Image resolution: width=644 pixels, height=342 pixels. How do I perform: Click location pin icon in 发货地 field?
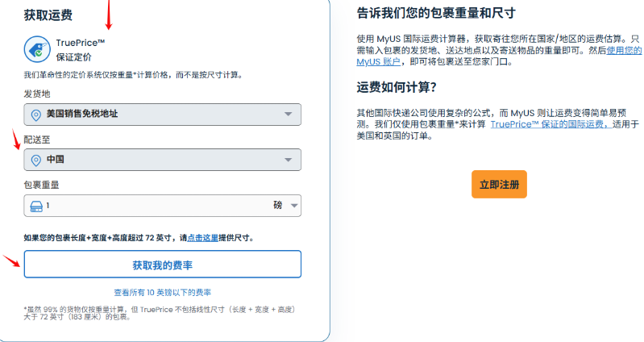click(36, 115)
